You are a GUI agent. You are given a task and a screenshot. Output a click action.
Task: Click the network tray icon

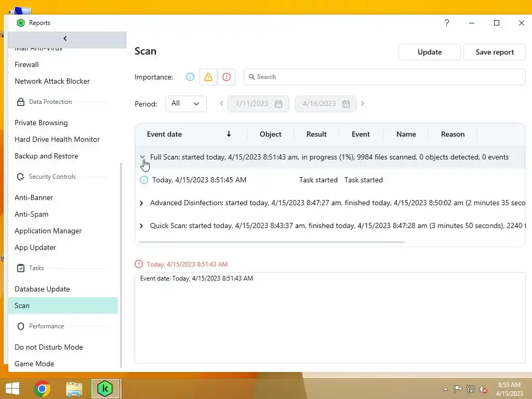pyautogui.click(x=470, y=389)
